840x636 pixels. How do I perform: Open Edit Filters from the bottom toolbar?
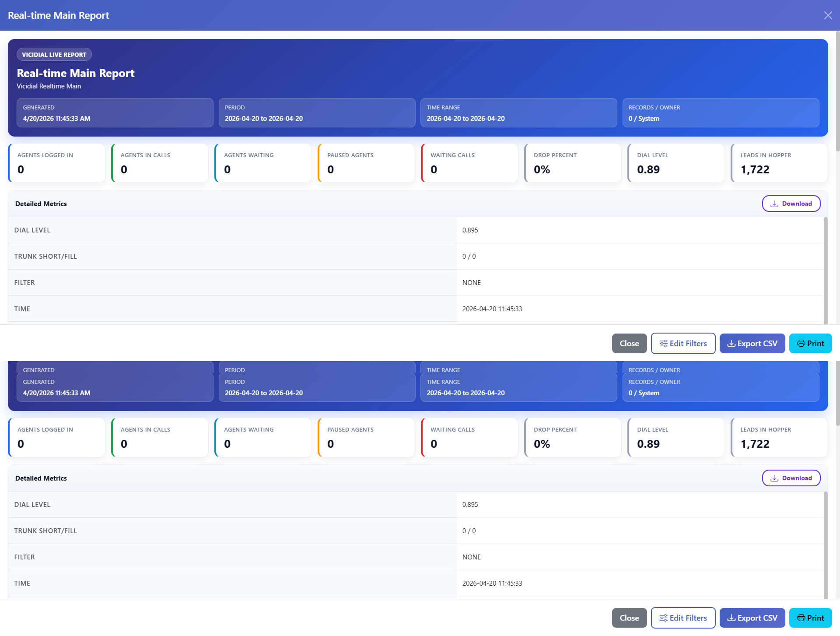[x=683, y=618]
